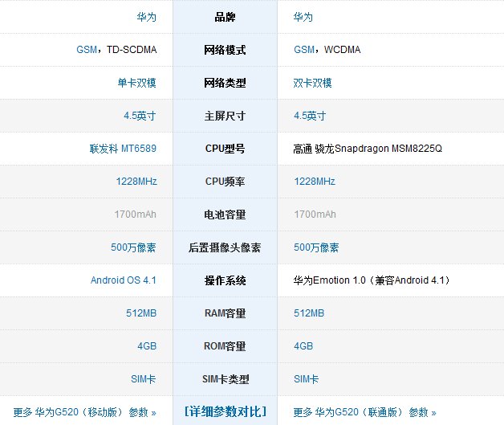The image size is (504, 425).
Task: Open 更多 华为G520(联通版)参数 link
Action: 364,412
